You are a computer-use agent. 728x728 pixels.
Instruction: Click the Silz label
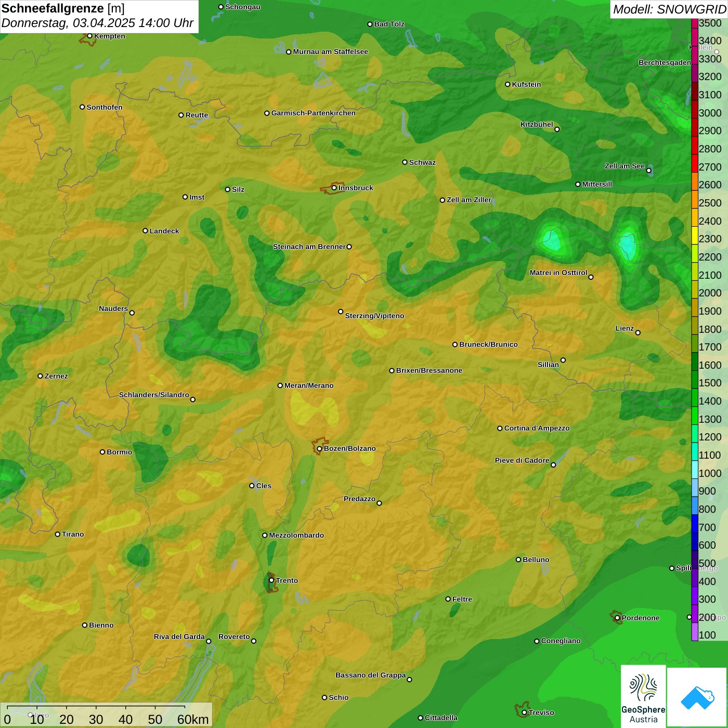pos(238,189)
